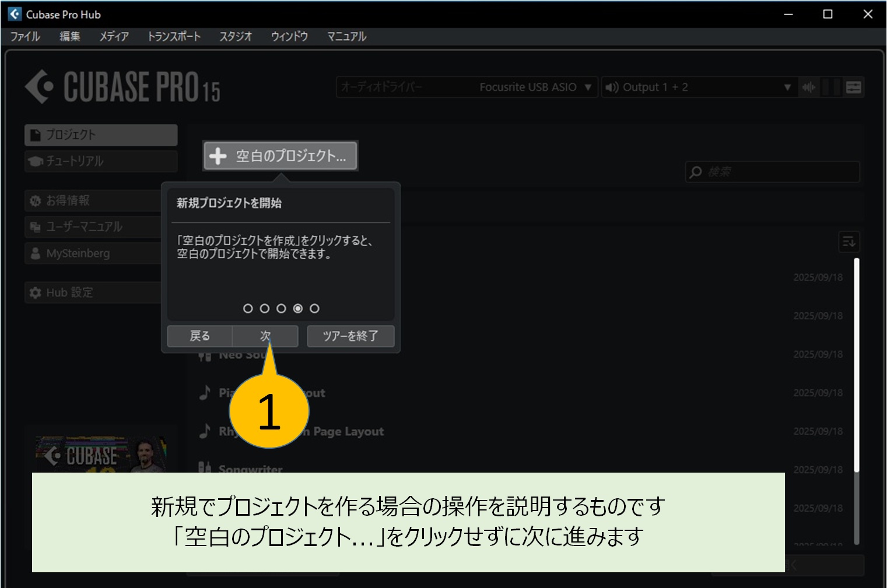
Task: Open the mixer settings icon at top right
Action: pos(853,87)
